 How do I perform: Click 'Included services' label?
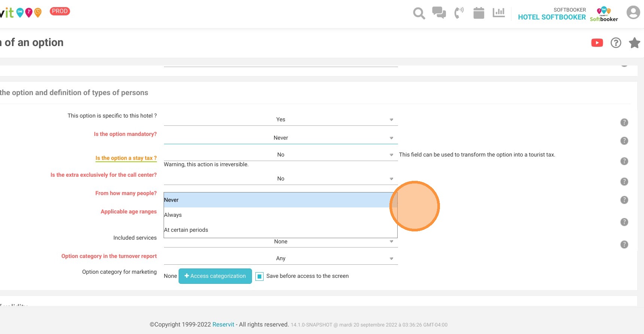pyautogui.click(x=135, y=238)
